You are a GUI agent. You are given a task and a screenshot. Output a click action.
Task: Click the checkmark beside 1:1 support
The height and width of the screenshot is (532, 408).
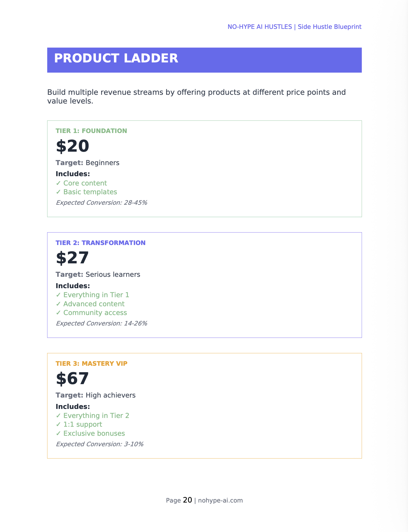point(58,424)
